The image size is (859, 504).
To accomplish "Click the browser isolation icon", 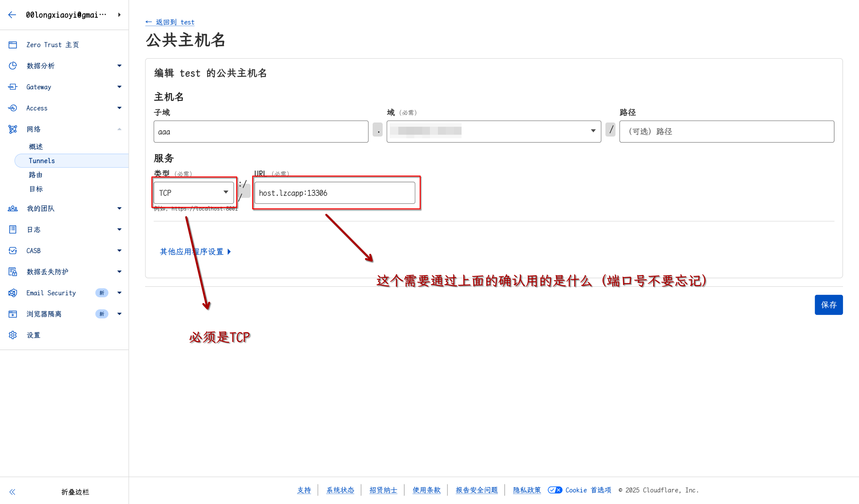I will pyautogui.click(x=13, y=314).
